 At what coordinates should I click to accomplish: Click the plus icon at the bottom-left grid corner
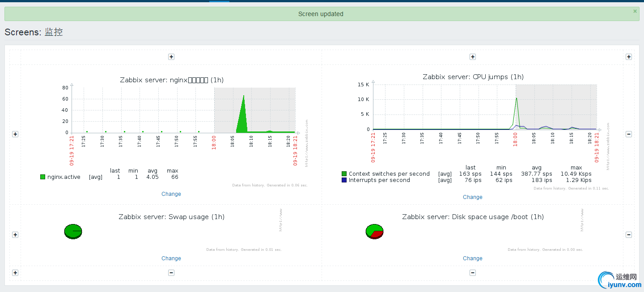[x=15, y=273]
